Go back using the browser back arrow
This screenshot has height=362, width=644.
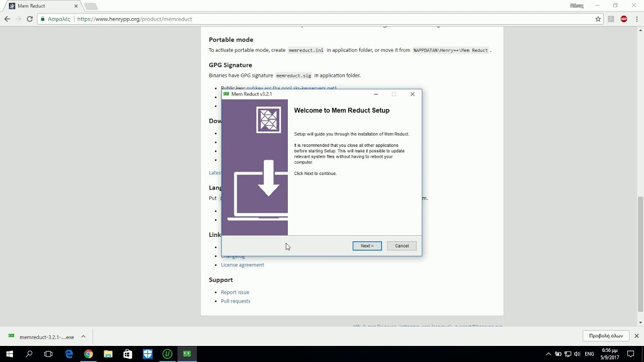(7, 19)
